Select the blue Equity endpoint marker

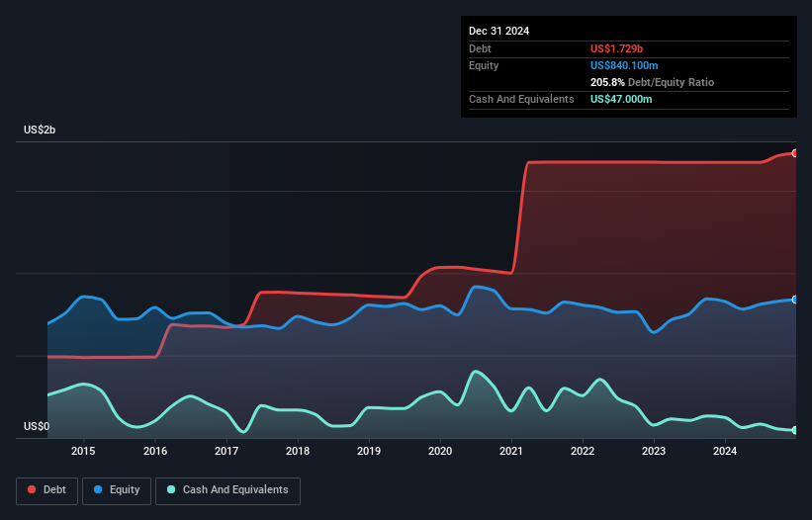795,300
